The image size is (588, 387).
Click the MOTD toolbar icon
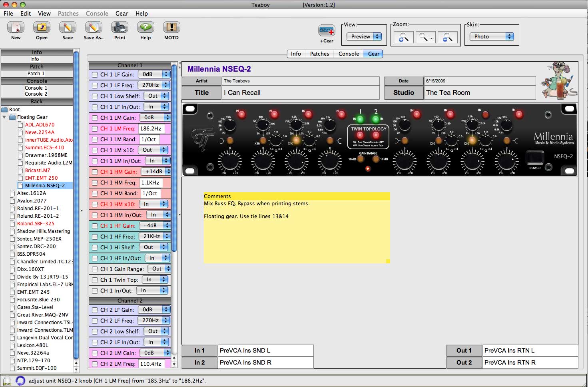(x=171, y=28)
